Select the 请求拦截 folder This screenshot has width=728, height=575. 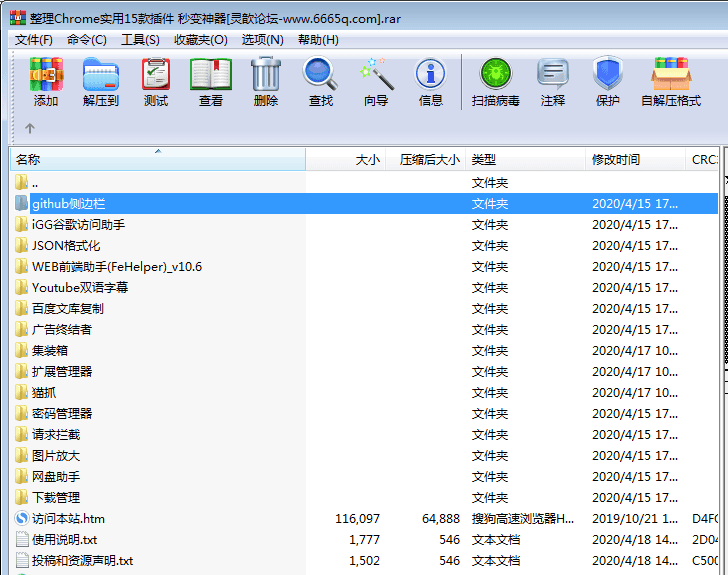(x=56, y=434)
